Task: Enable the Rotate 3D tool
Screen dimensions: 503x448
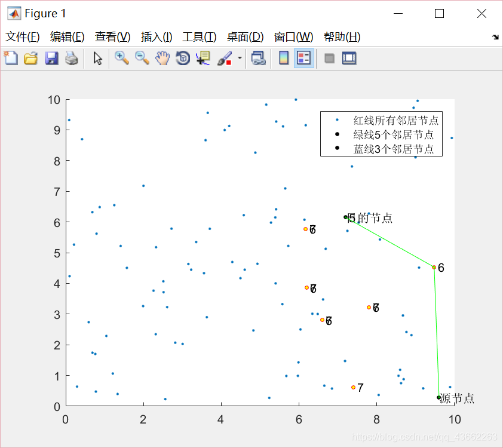Action: (x=182, y=58)
